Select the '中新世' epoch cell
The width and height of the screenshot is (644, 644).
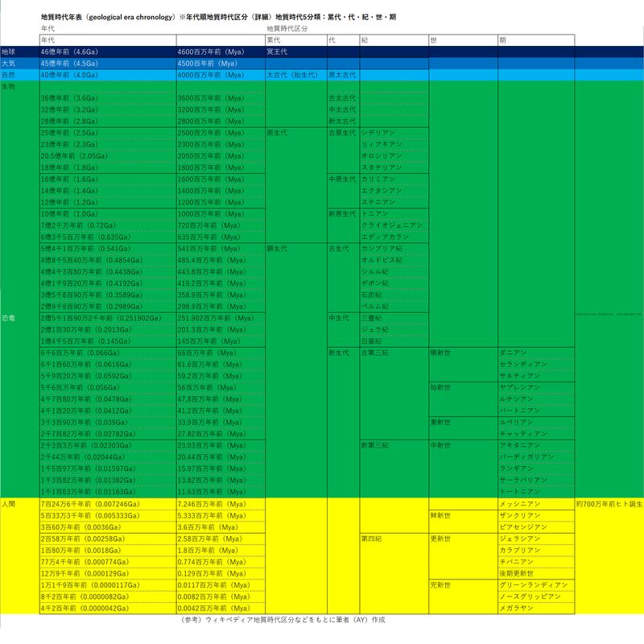440,446
